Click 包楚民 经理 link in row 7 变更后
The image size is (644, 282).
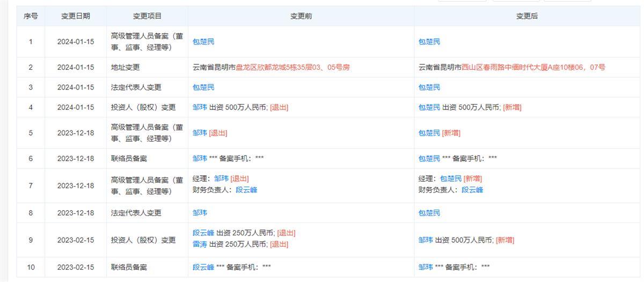click(451, 179)
